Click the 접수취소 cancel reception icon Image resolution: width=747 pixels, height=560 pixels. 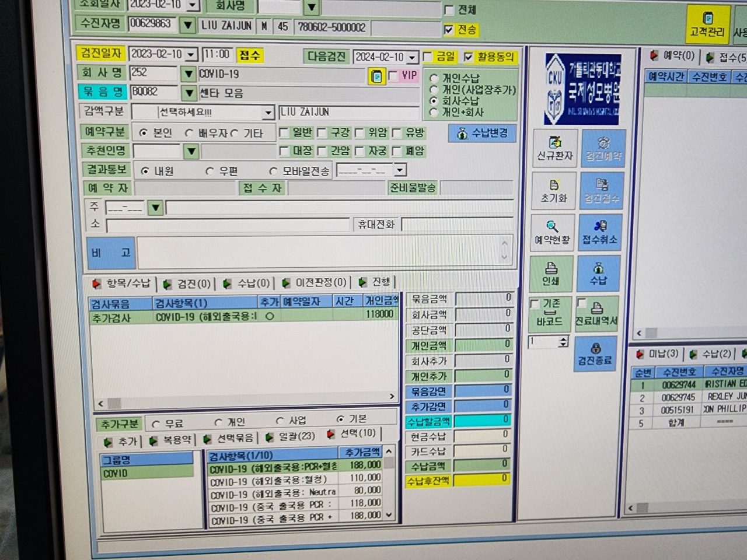pyautogui.click(x=599, y=232)
